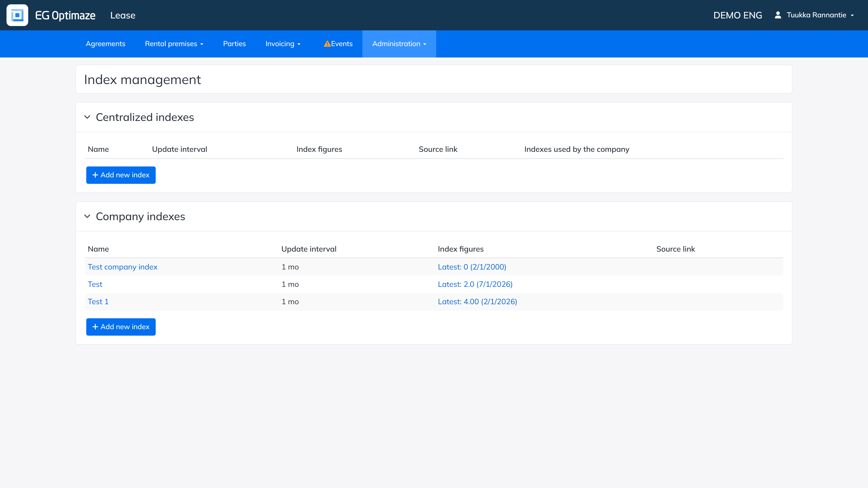The width and height of the screenshot is (868, 488).
Task: View Latest: 2.0 (7/1/2026) index figures
Action: click(x=475, y=284)
